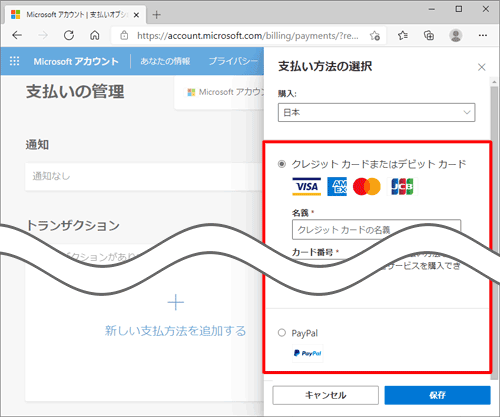Click 新しい支払方法を追加する link
This screenshot has height=417, width=500.
coord(176,331)
